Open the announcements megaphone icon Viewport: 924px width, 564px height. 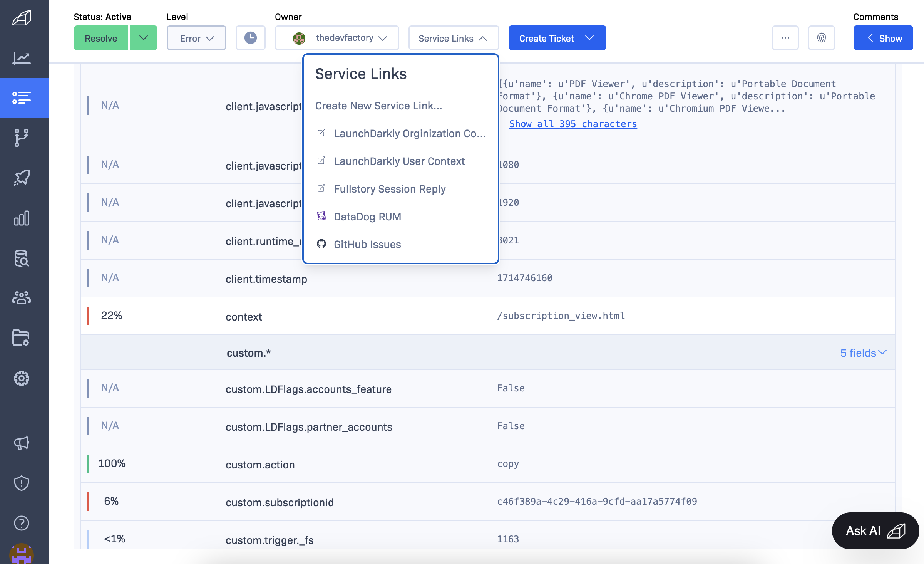click(x=22, y=443)
